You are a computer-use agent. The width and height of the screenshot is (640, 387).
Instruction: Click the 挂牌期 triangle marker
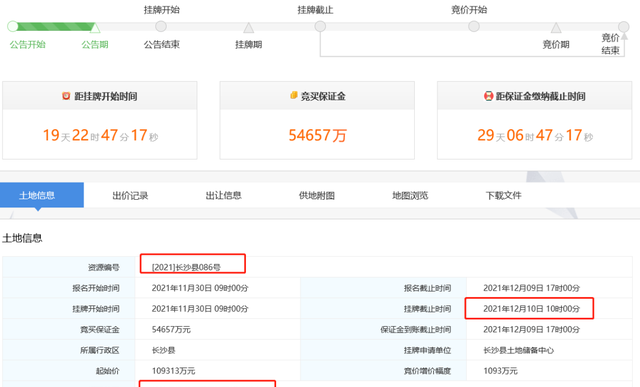tap(249, 28)
